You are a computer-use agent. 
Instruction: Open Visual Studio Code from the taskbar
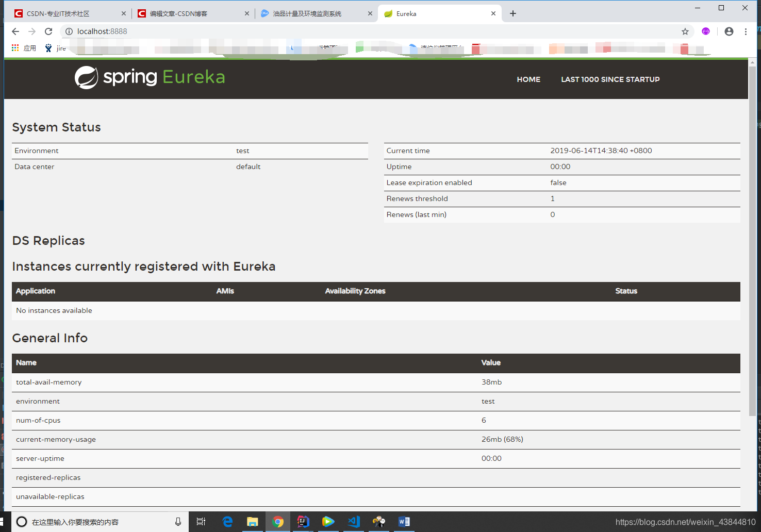coord(354,522)
